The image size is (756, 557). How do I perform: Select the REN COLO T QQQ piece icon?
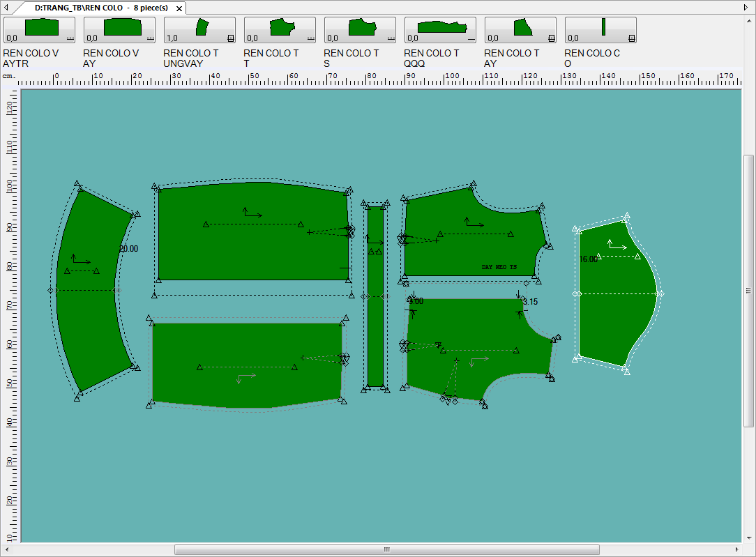(x=440, y=30)
